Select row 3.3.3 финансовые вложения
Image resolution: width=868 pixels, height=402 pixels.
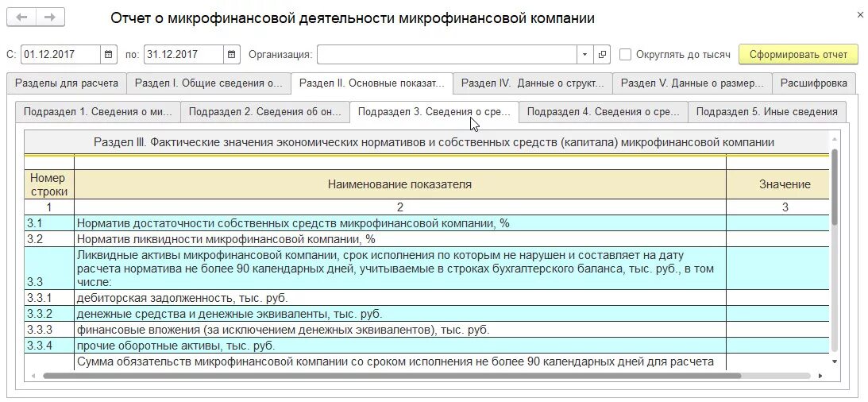tap(426, 330)
